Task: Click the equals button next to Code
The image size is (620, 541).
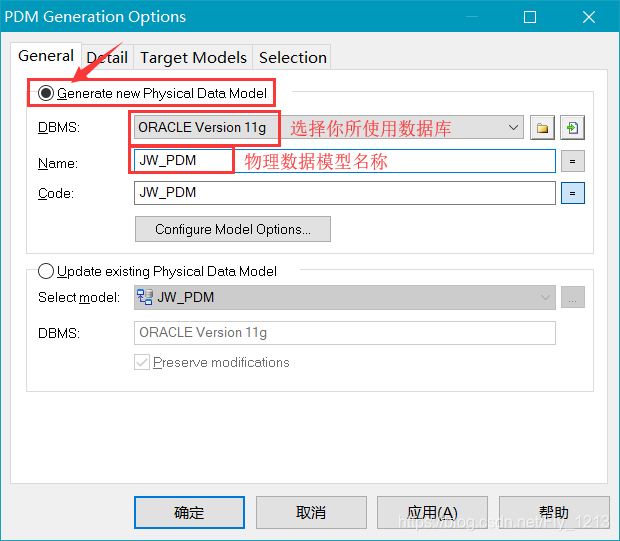Action: point(572,193)
